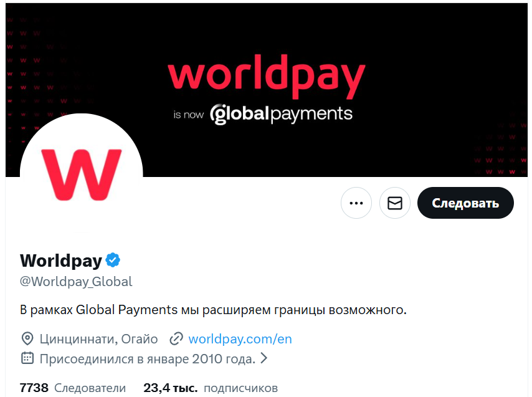
Task: Click the blue verified checkmark badge
Action: 113,261
